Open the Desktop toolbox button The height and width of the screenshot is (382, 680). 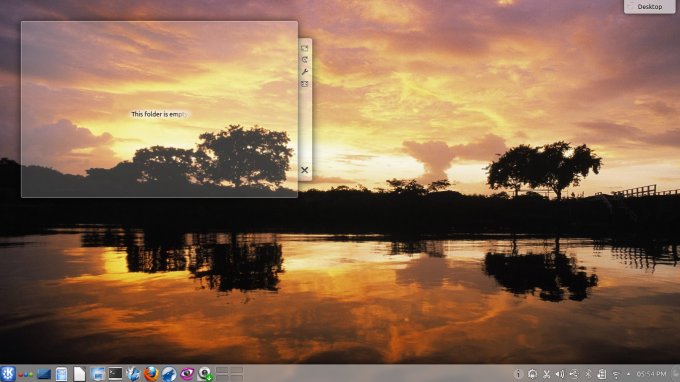coord(650,7)
